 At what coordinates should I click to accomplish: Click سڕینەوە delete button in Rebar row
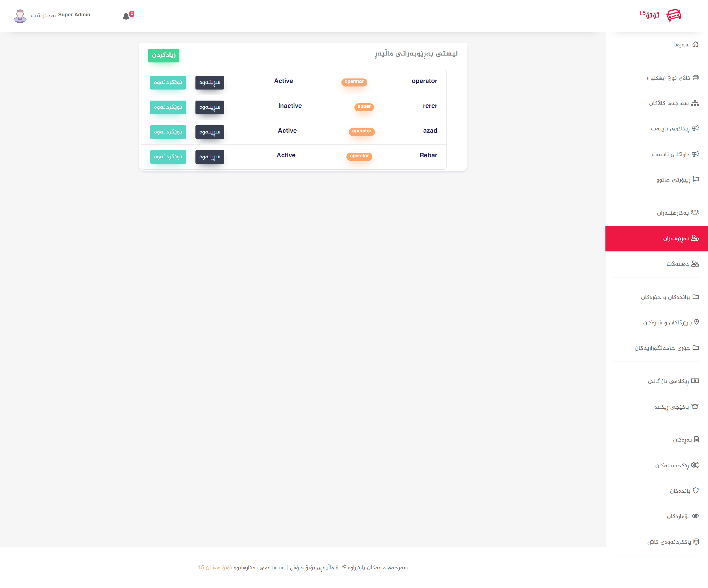[209, 157]
